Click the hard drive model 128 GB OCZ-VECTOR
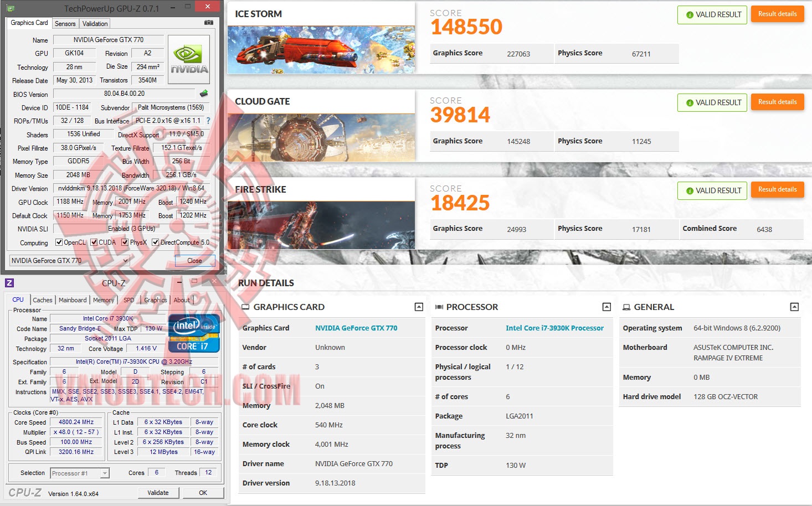Viewport: 812px width, 506px height. point(726,397)
